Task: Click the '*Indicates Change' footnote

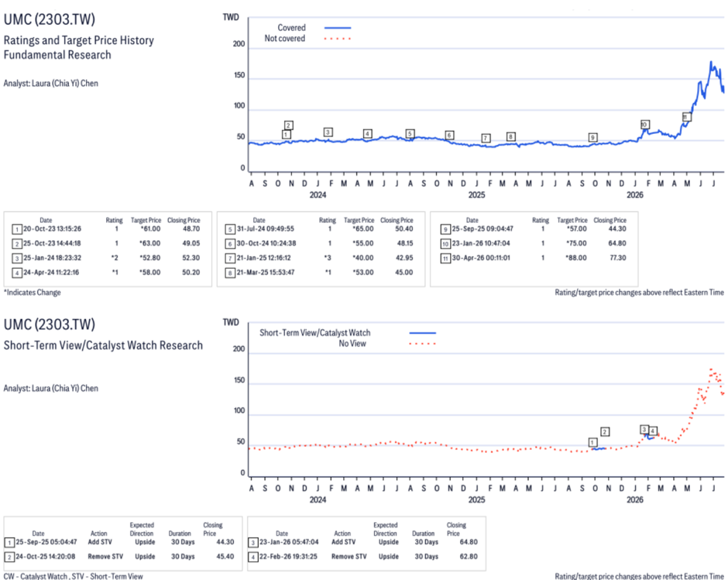Action: tap(33, 293)
